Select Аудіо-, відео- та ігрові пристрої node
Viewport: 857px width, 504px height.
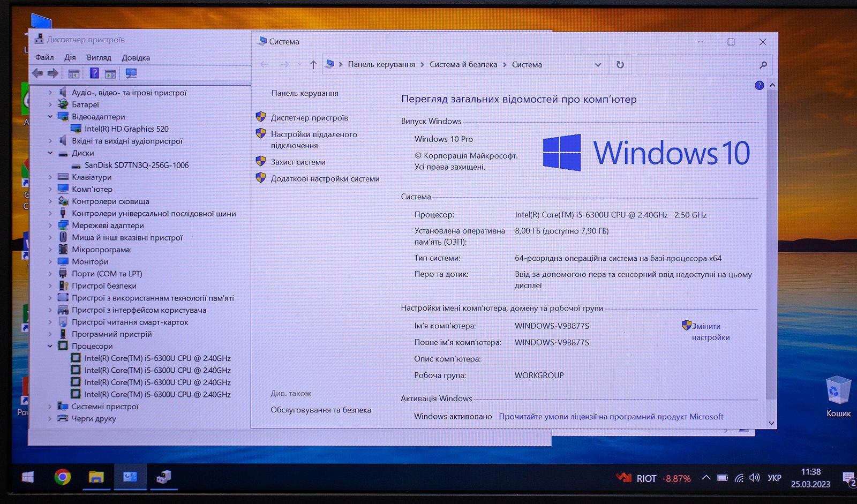coord(129,93)
